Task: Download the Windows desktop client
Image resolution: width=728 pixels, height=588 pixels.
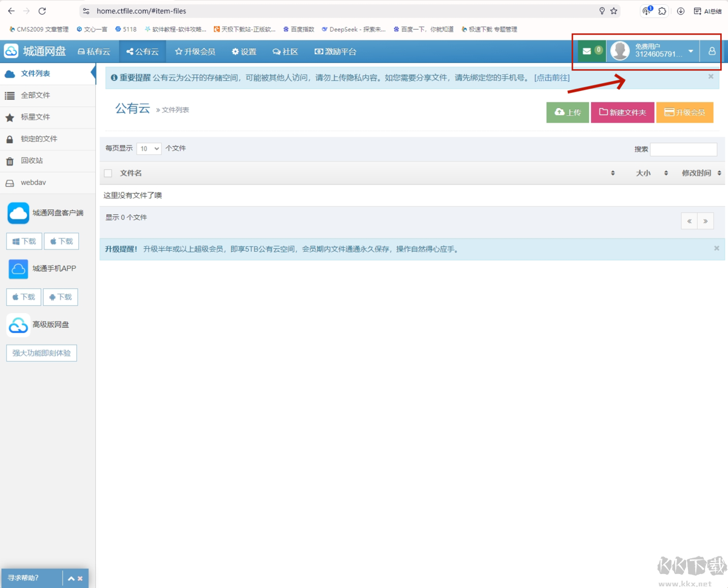Action: point(24,241)
